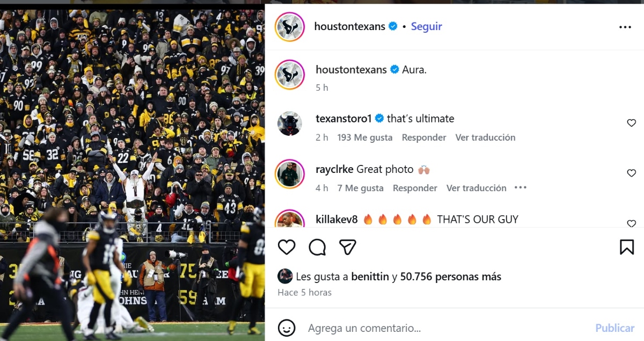The image size is (644, 341).
Task: Share the post with the paper plane icon
Action: (x=348, y=247)
